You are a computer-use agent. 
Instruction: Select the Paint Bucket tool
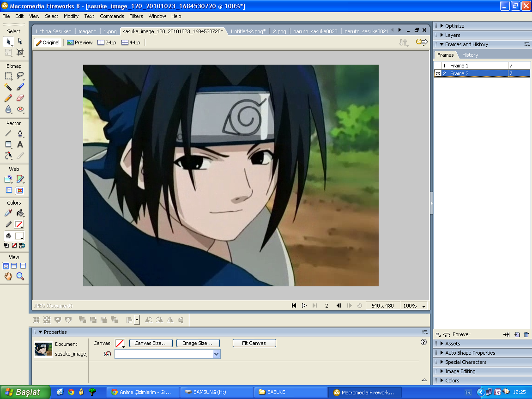(x=20, y=213)
